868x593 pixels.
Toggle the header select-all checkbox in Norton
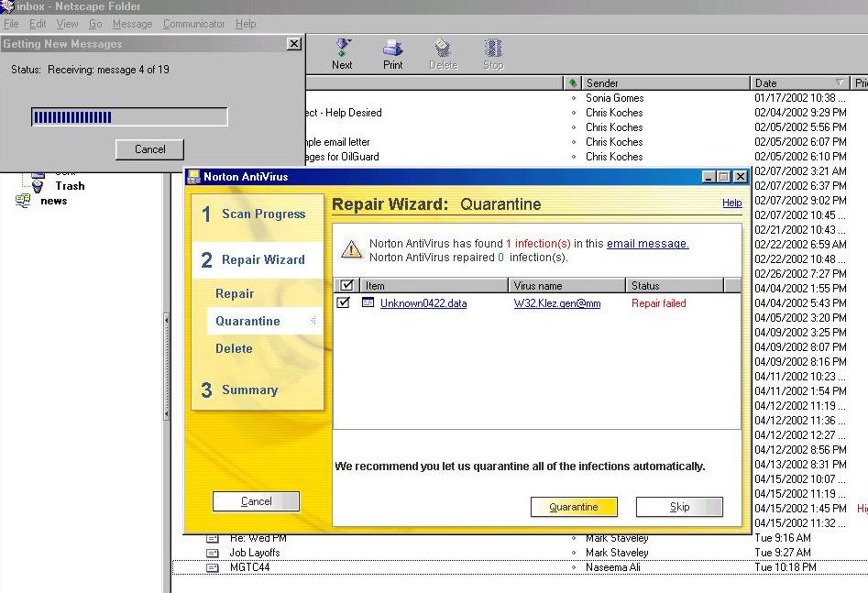point(346,285)
